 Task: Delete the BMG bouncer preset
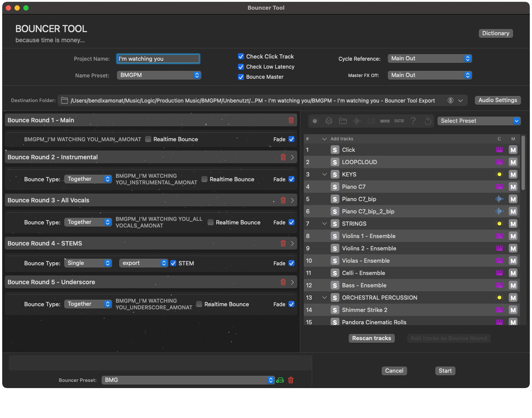point(291,380)
